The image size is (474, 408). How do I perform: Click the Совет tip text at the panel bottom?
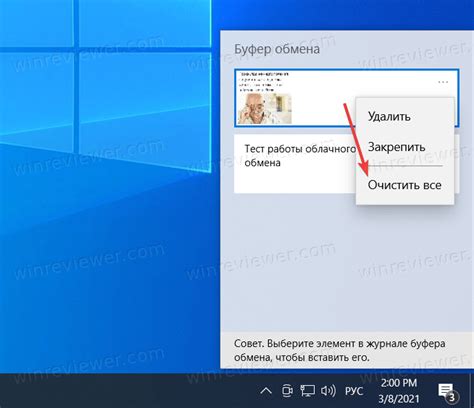coord(340,350)
